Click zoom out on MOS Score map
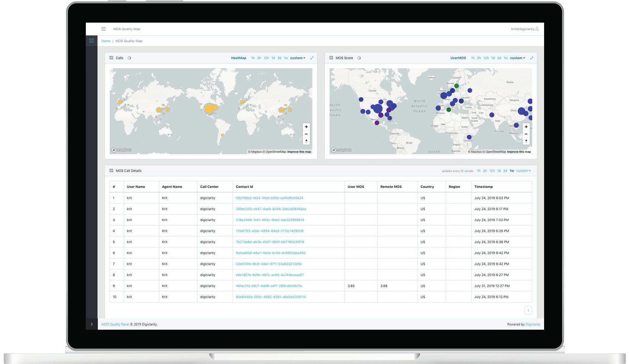629x364 pixels. tap(526, 134)
